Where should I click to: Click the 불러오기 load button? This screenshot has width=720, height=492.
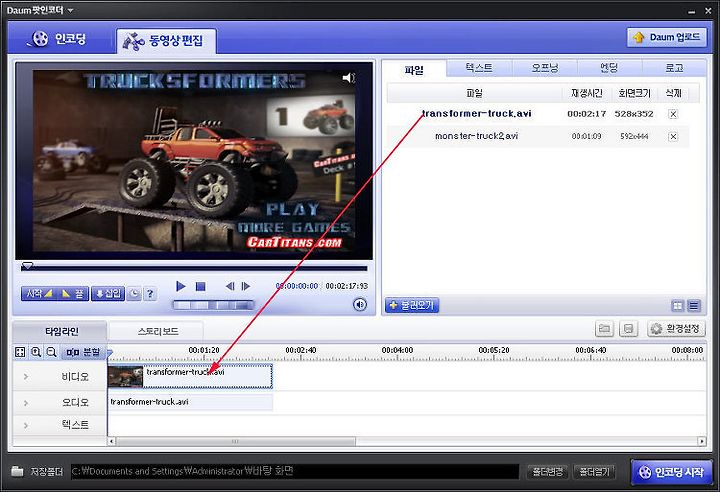(412, 305)
